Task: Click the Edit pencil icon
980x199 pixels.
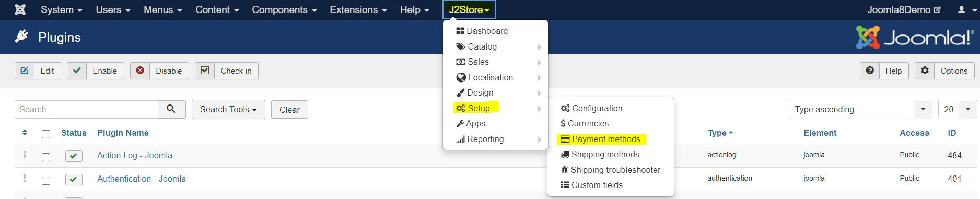Action: click(25, 71)
